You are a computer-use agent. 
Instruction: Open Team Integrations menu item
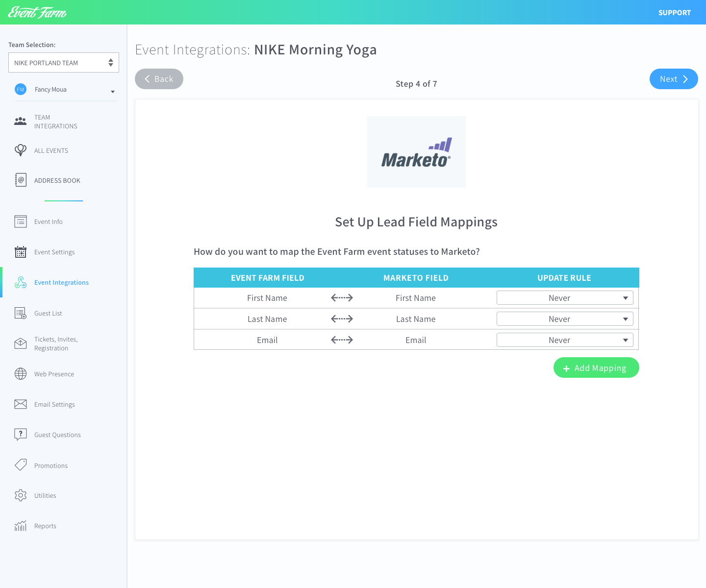pyautogui.click(x=56, y=122)
